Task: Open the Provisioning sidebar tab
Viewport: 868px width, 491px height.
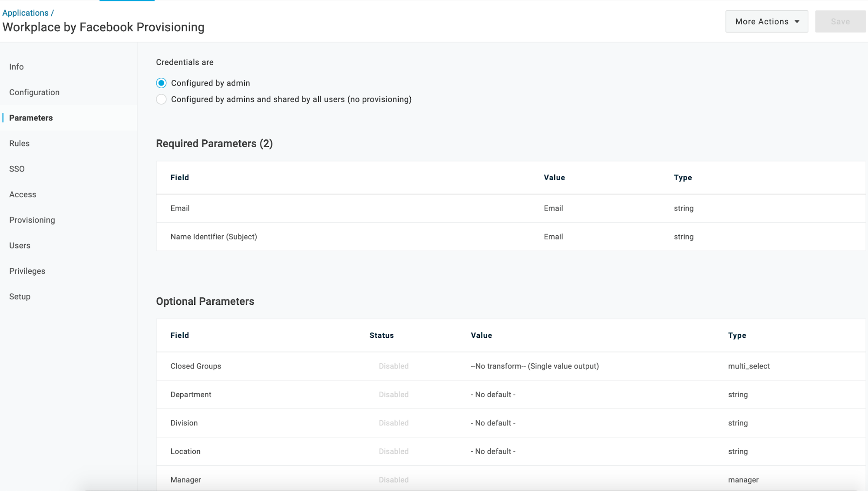Action: pyautogui.click(x=32, y=220)
